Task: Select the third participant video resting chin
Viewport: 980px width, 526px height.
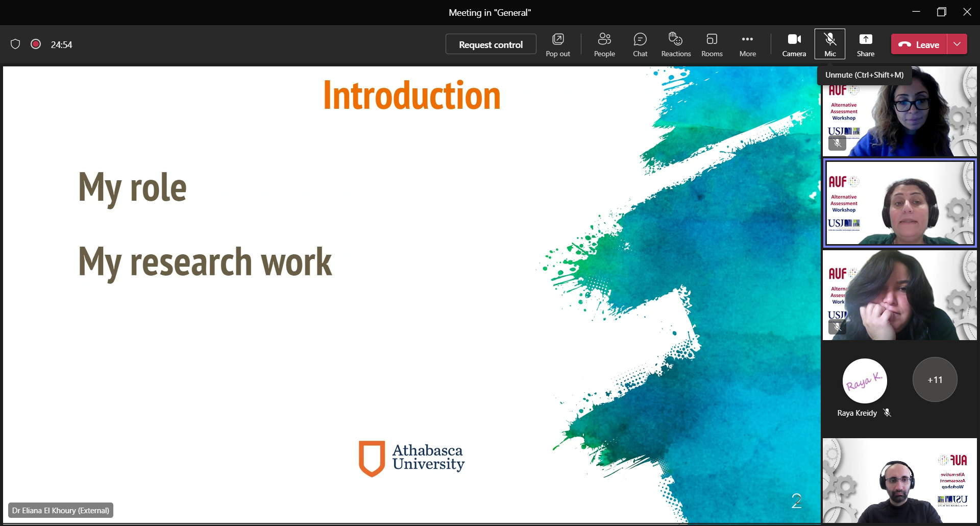Action: (x=899, y=295)
